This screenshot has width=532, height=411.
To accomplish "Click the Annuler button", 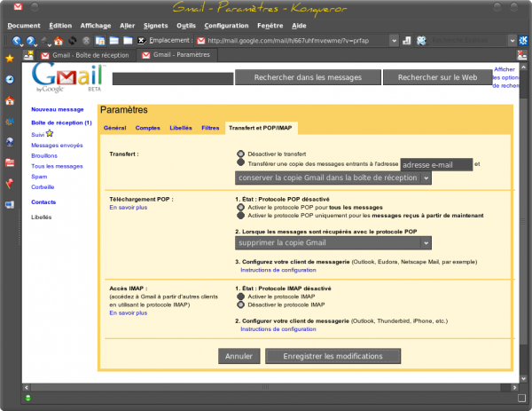I will [x=239, y=356].
